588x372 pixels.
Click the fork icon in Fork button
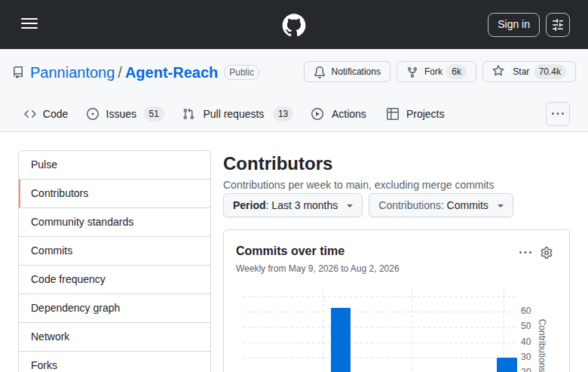412,72
